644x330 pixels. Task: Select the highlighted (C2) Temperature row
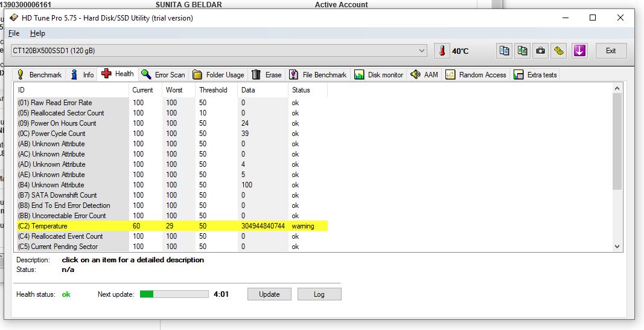pos(171,226)
